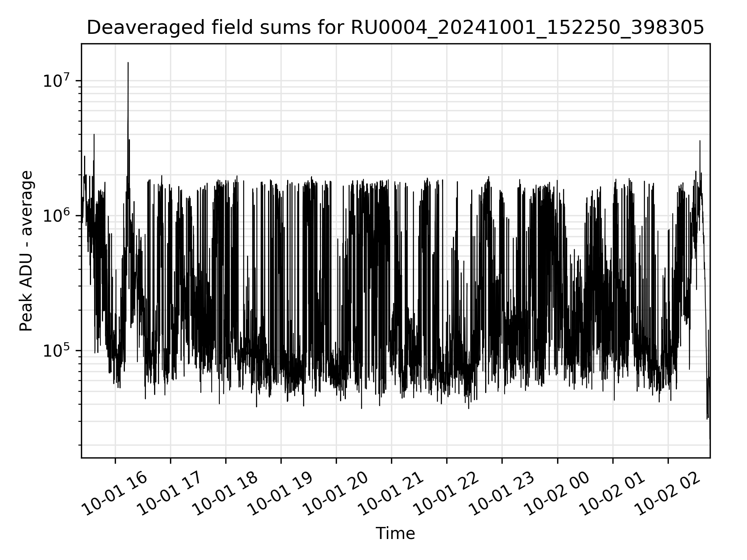
Task: Click the x-axis tick label '10-01 21'
Action: [x=391, y=494]
